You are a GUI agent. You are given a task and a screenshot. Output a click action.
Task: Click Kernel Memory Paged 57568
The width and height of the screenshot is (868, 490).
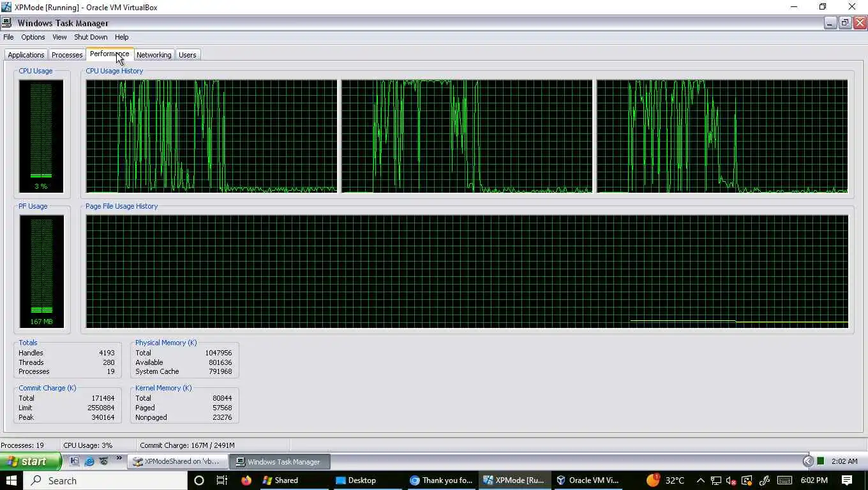tap(222, 408)
